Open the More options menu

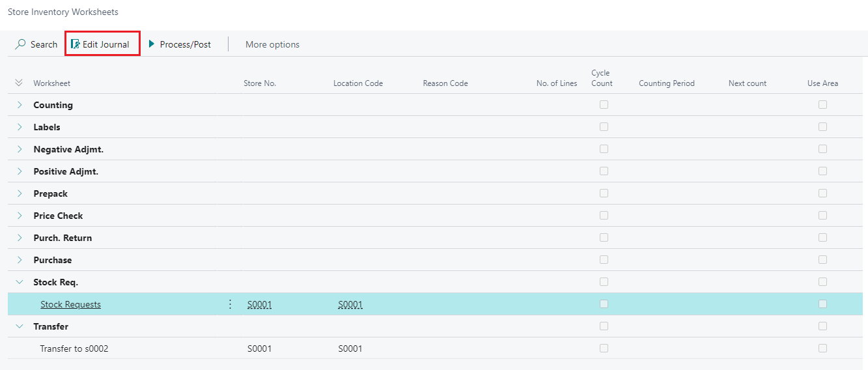[x=272, y=44]
